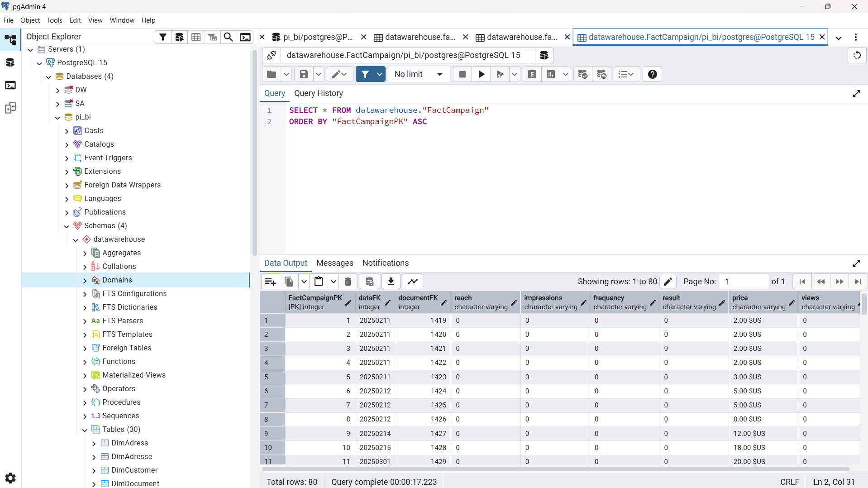Screen dimensions: 868x488
Task: Open the Graph Visualiser icon
Action: coord(413,282)
